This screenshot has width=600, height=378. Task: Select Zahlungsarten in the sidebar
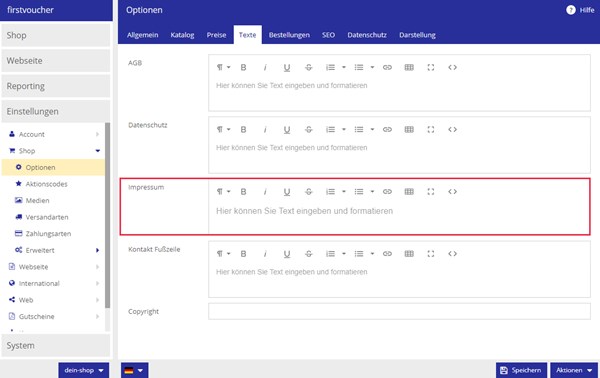point(54,234)
